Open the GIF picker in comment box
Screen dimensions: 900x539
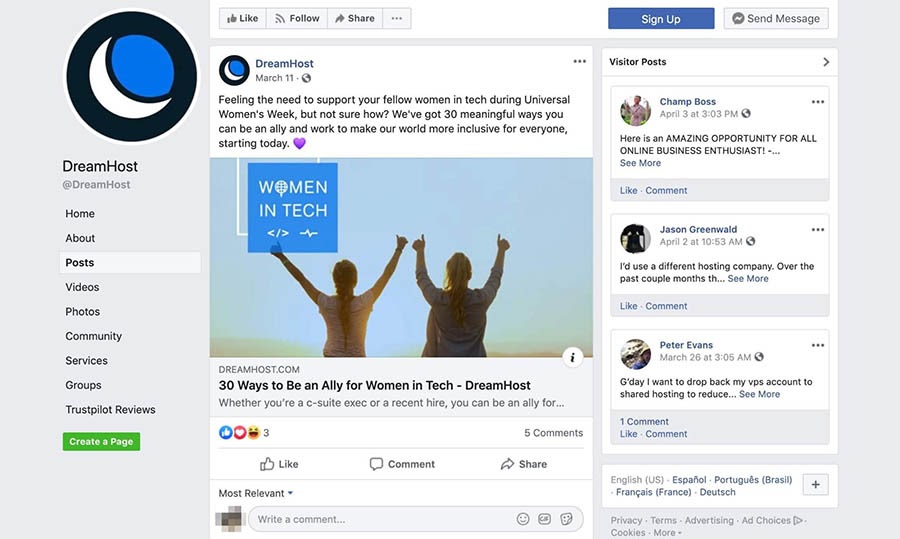pos(544,519)
